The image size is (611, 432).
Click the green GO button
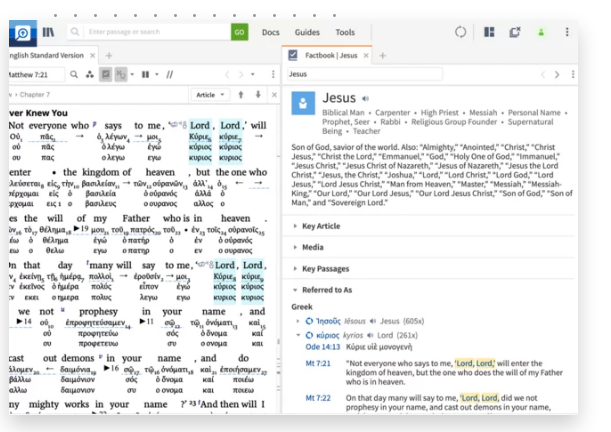[239, 32]
